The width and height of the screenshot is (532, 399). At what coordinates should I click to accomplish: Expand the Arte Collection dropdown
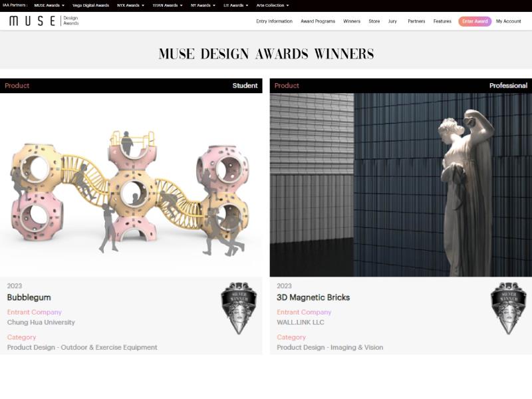click(x=273, y=5)
